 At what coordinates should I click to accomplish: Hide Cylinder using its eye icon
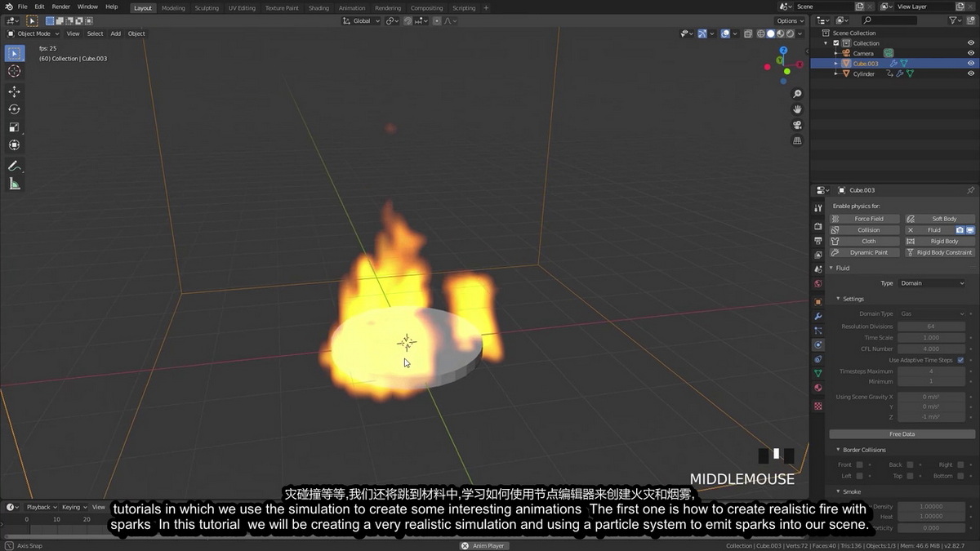point(971,73)
